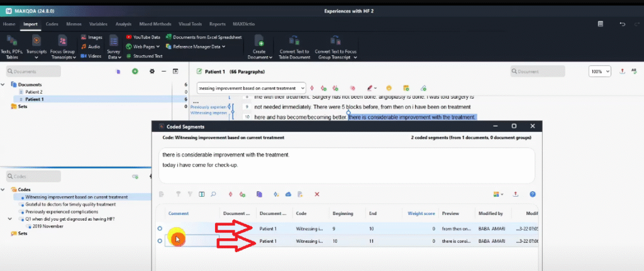Click the Document browser search field
The height and width of the screenshot is (271, 644).
537,72
